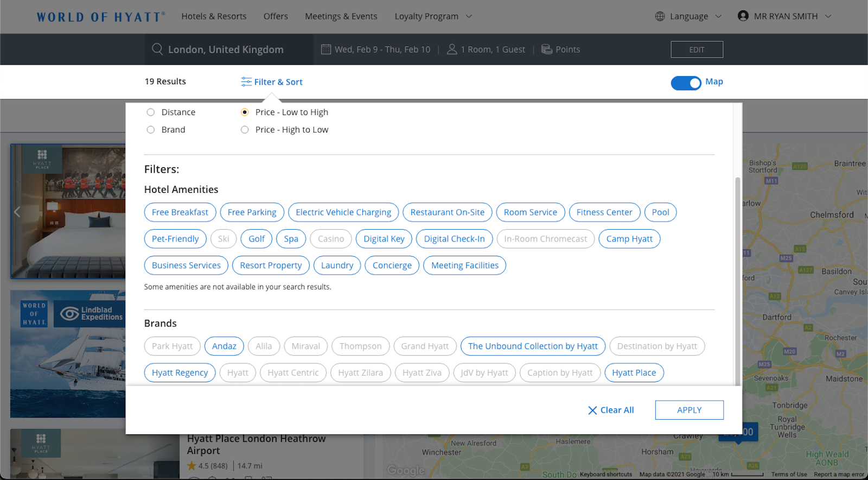Click previous photo arrow on hotel image
The height and width of the screenshot is (480, 868).
tap(17, 212)
